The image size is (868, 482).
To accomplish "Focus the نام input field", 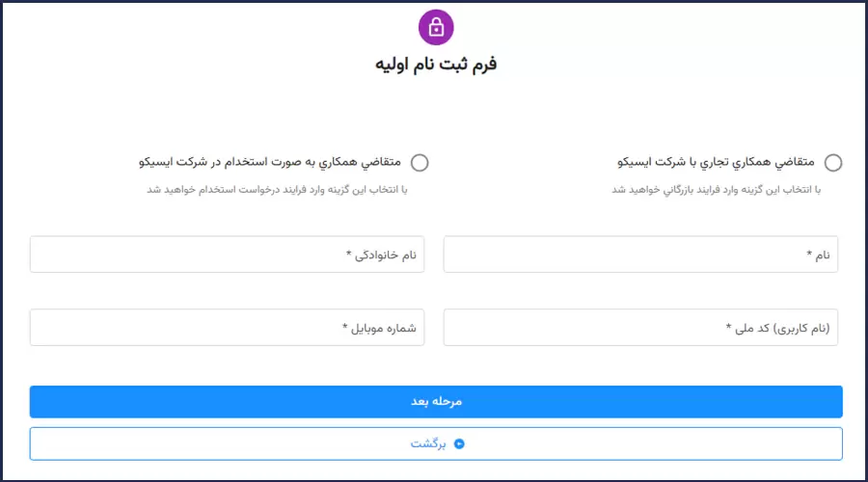I will tap(640, 254).
